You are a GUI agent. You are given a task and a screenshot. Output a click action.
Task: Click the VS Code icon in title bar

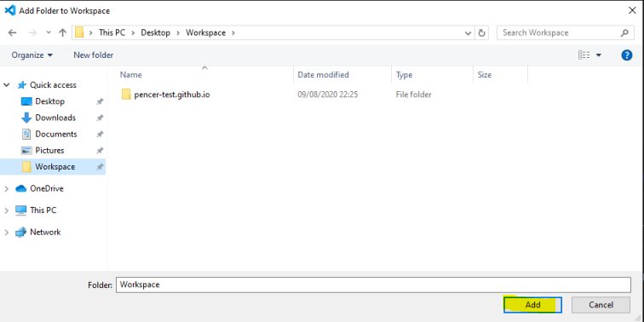coord(10,11)
